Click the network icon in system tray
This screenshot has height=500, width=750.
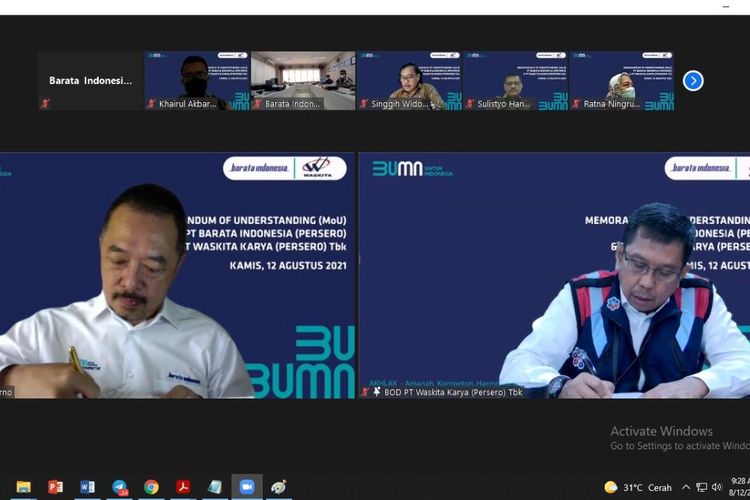[701, 488]
